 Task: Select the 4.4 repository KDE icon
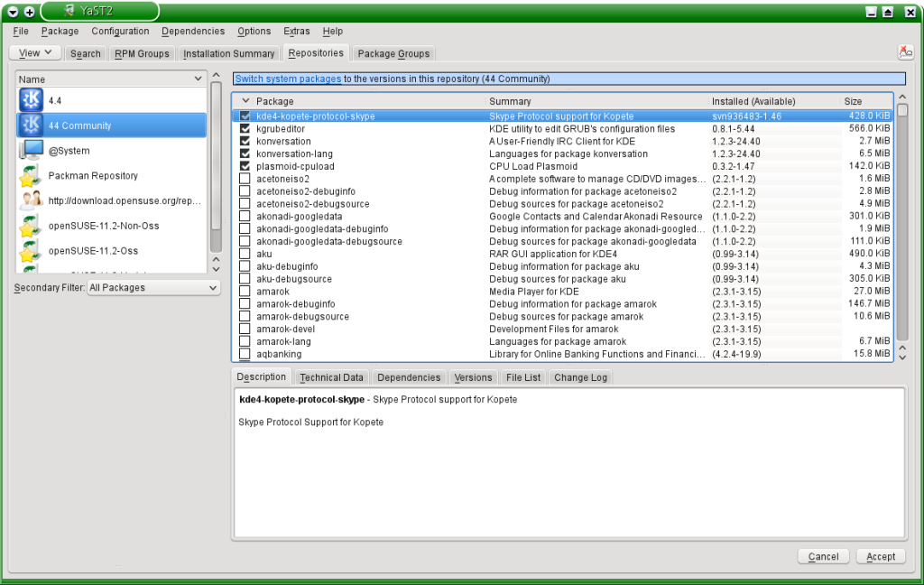click(x=31, y=100)
